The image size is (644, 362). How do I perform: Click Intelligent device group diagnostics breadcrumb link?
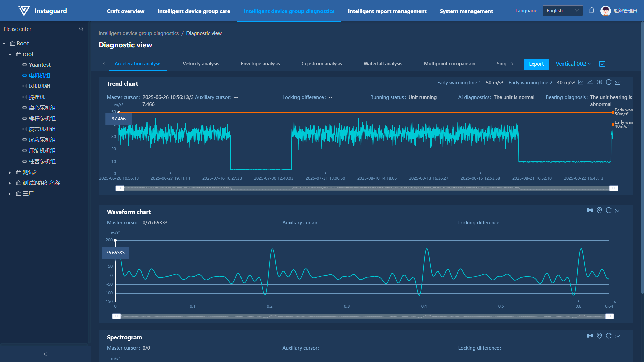click(139, 33)
